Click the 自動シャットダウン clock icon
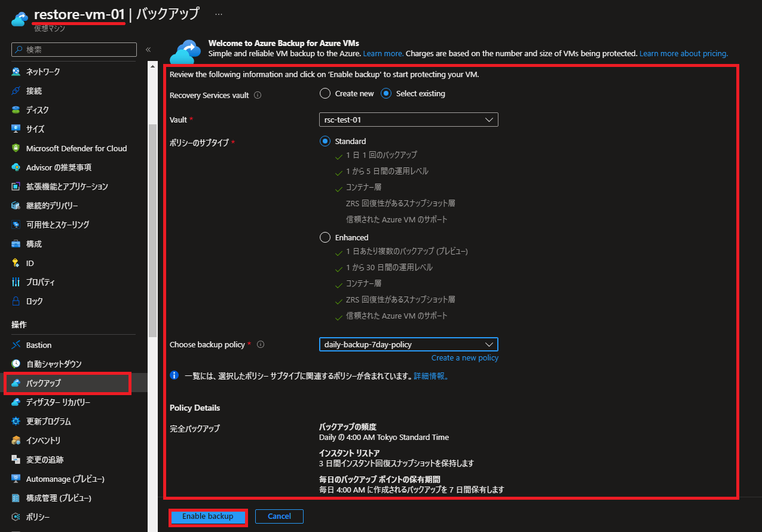This screenshot has height=532, width=762. click(16, 364)
